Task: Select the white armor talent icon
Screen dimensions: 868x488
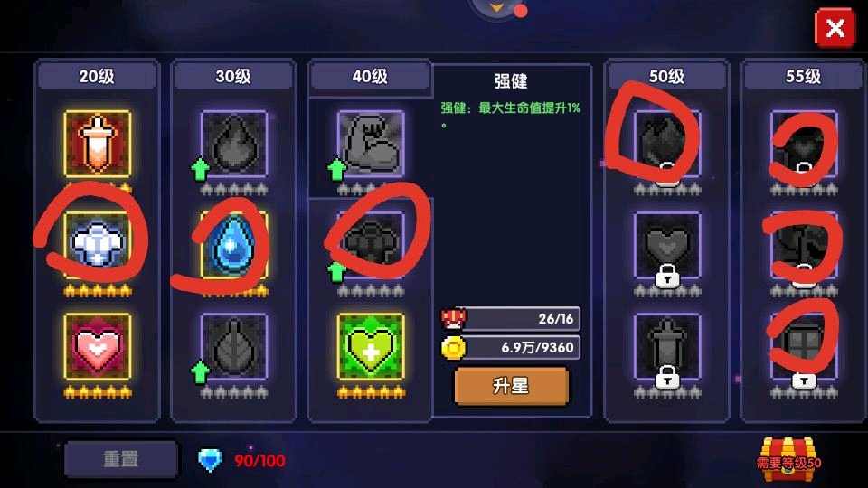Action: [98, 245]
